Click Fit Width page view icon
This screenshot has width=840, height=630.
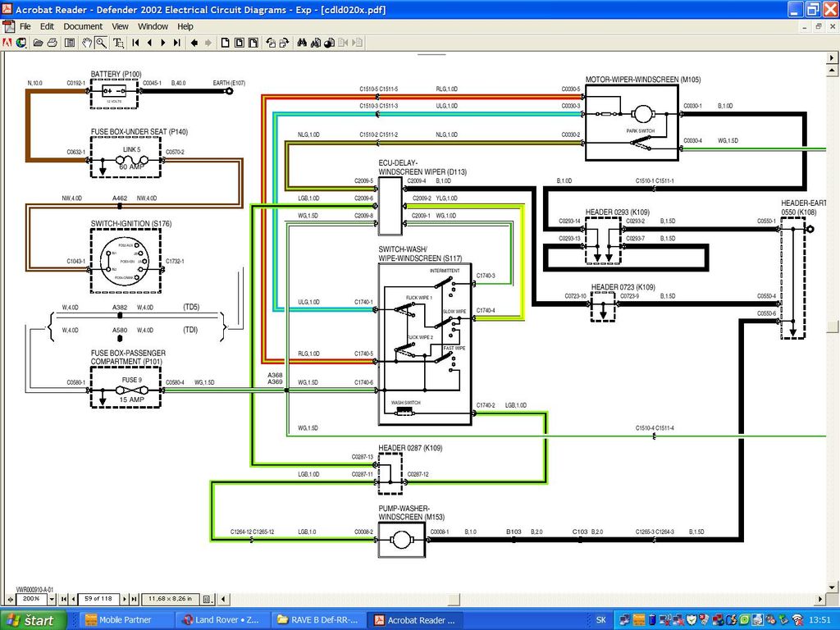[x=255, y=43]
